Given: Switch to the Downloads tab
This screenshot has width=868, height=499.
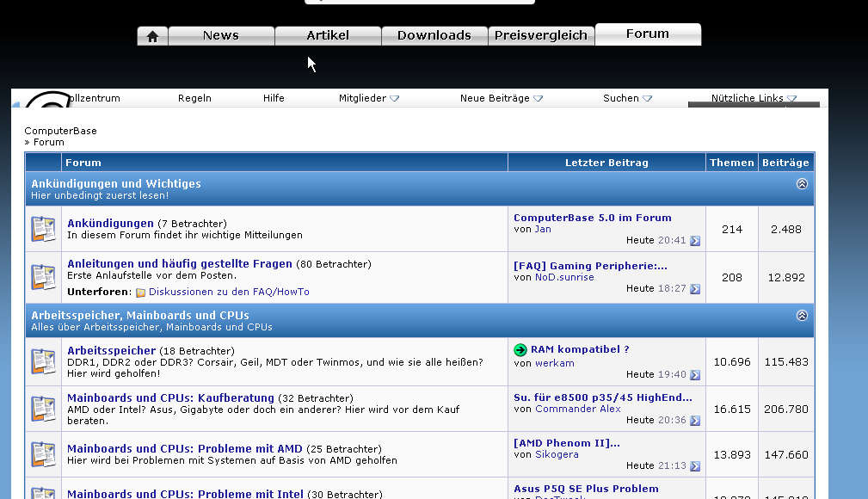Looking at the screenshot, I should point(434,35).
